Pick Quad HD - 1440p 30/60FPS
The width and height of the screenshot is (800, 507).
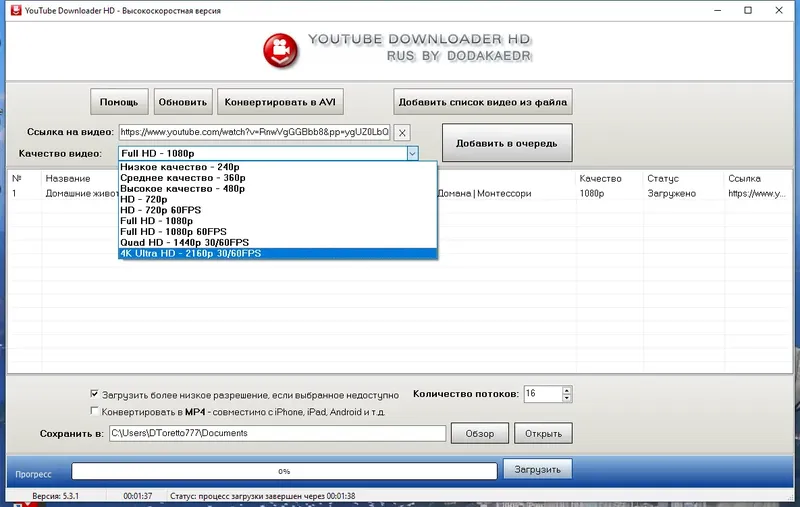coord(278,242)
